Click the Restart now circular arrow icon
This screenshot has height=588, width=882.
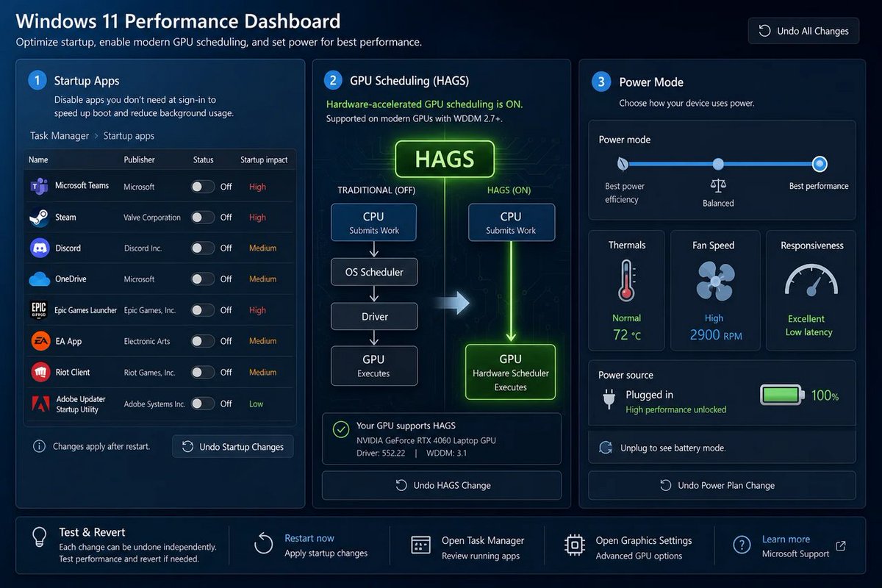(264, 544)
